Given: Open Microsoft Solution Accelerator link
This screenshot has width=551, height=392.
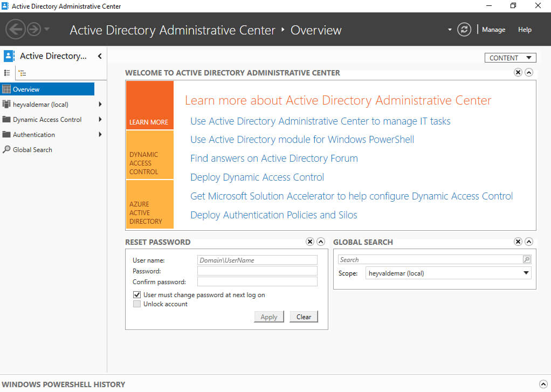Looking at the screenshot, I should click(352, 196).
